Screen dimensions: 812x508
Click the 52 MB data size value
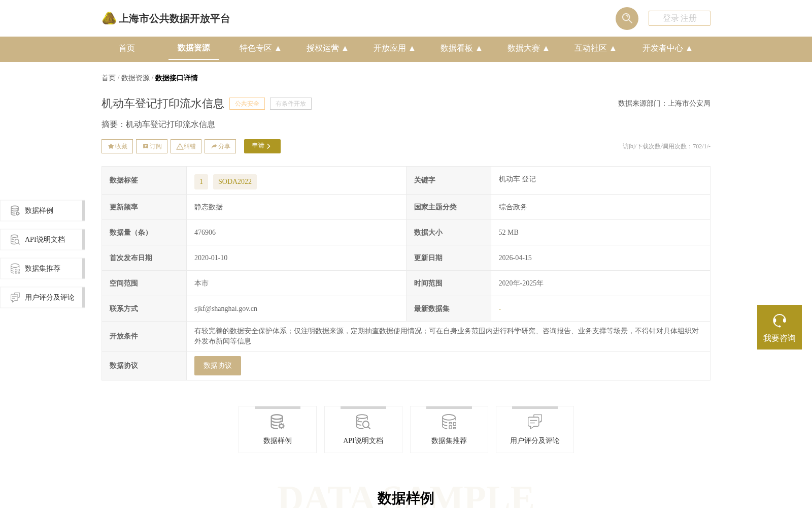(509, 233)
